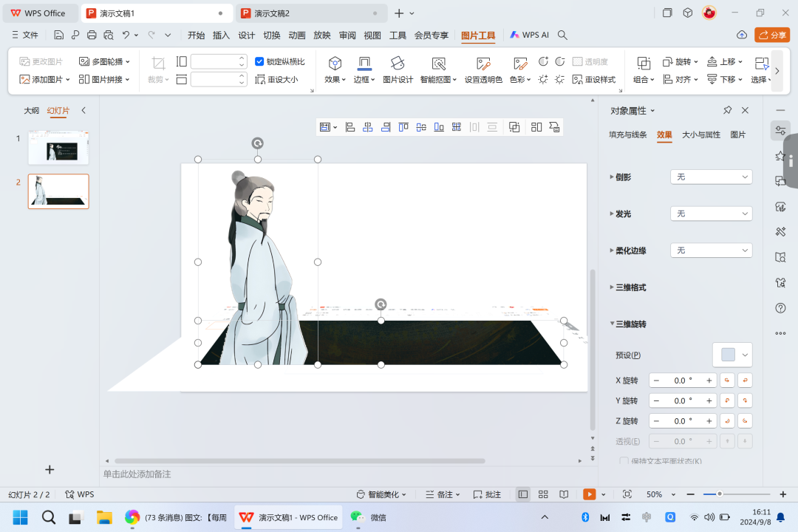
Task: Click the help question mark in right sidebar
Action: click(x=780, y=308)
